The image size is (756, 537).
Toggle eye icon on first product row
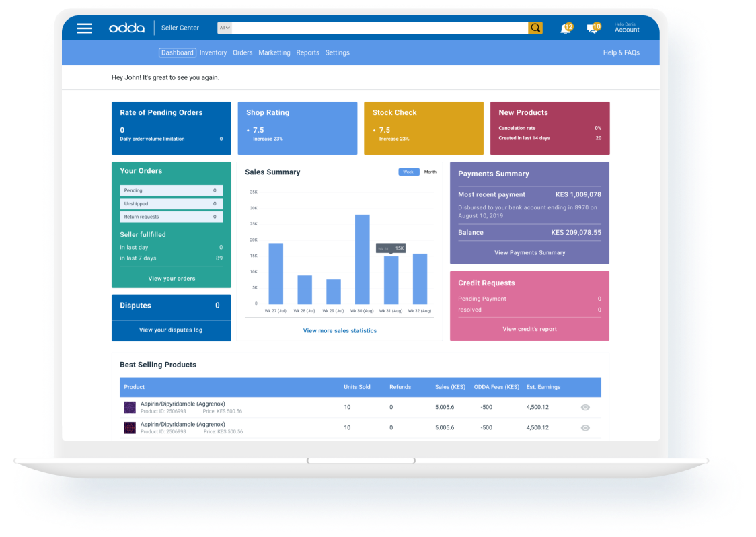pyautogui.click(x=585, y=407)
